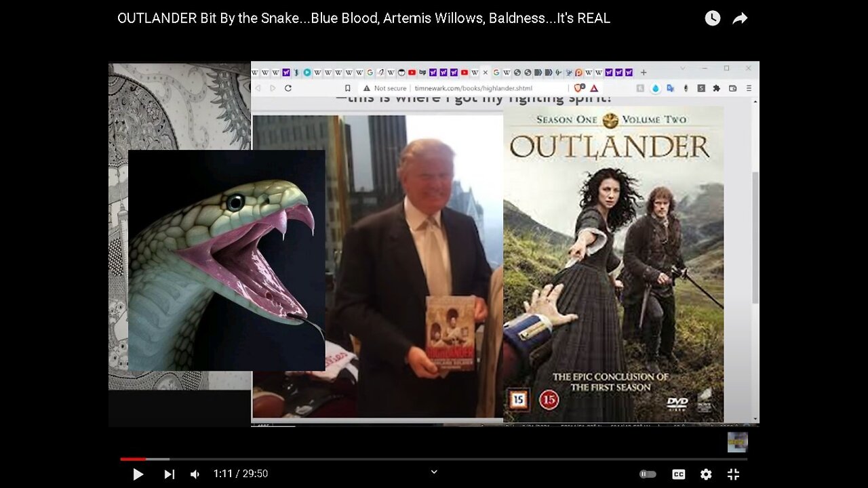
Task: Click the snake image in video
Action: pos(226,260)
